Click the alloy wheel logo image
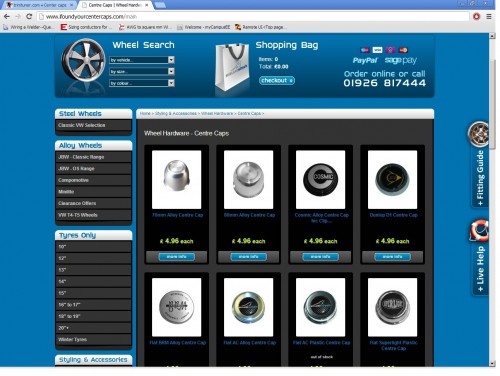Viewport: 500px width, 376px height. tap(83, 61)
